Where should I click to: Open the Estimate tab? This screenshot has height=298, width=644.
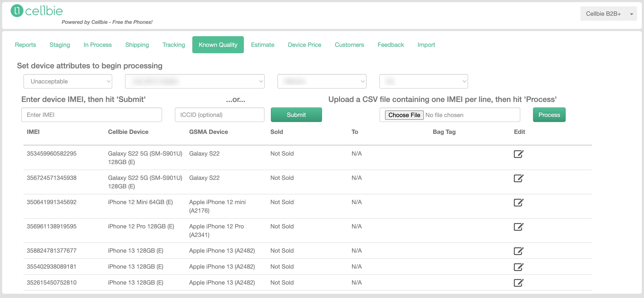263,45
